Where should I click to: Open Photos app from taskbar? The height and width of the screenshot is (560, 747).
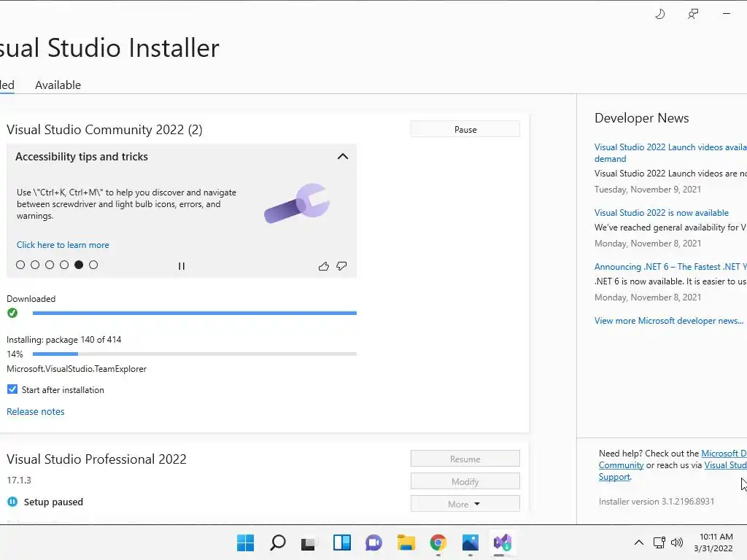471,542
